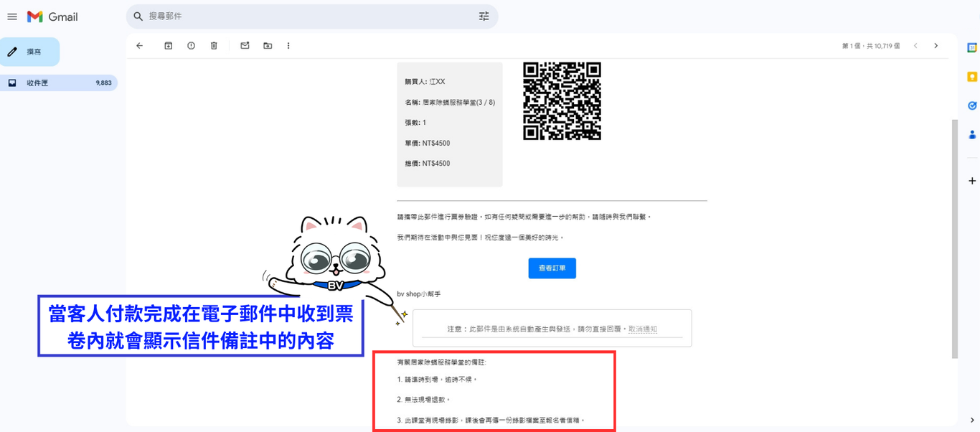Screen dimensions: 980x432
Task: Click the search magnifier icon
Action: (138, 17)
